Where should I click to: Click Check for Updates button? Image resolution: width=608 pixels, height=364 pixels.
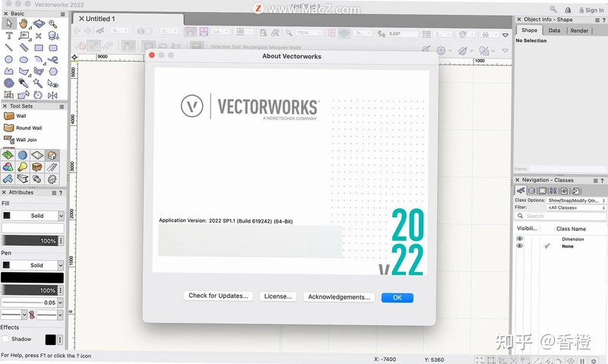pyautogui.click(x=218, y=296)
